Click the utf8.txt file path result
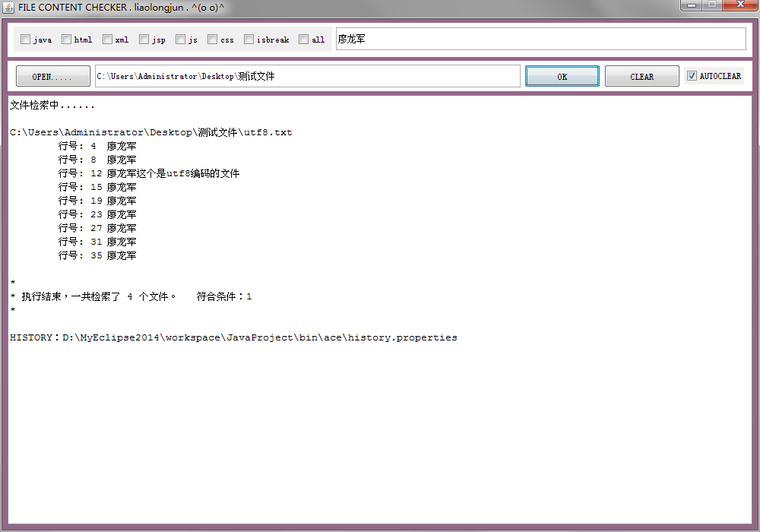 pos(150,132)
